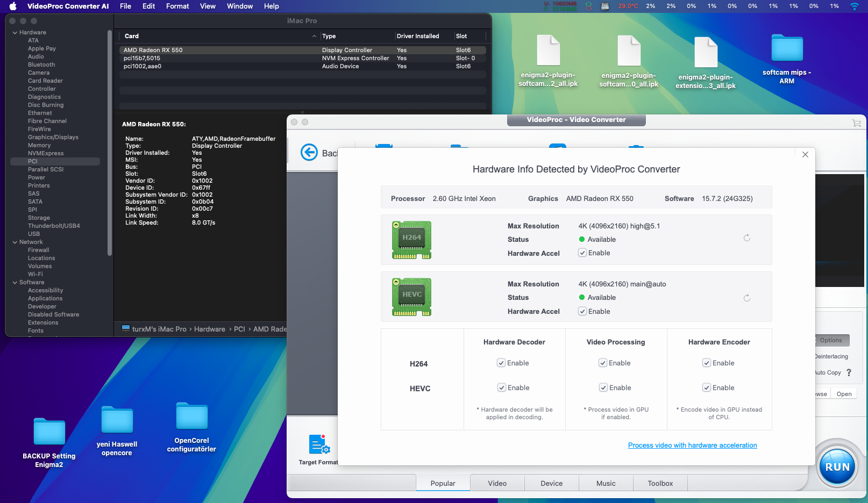This screenshot has height=503, width=868.
Task: Open Process video with hardware acceleration link
Action: [692, 445]
